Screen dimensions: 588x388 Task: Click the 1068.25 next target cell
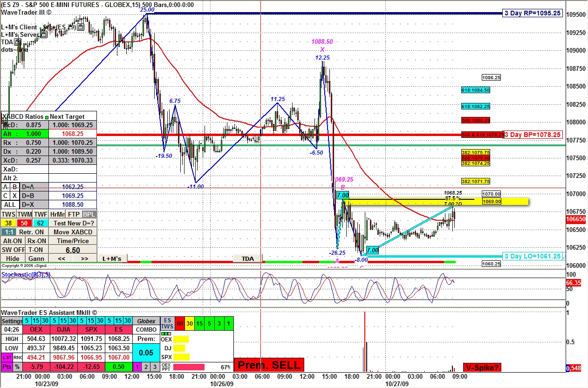72,134
